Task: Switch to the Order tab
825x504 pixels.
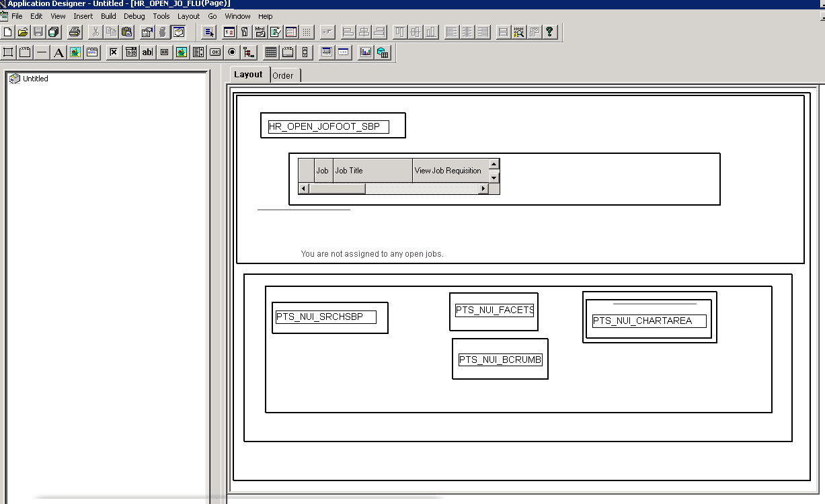Action: coord(283,76)
